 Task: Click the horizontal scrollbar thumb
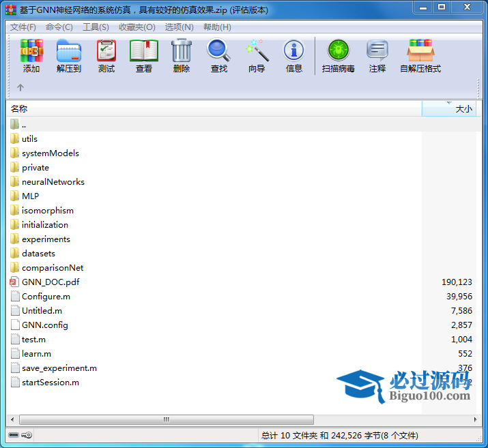coord(167,420)
